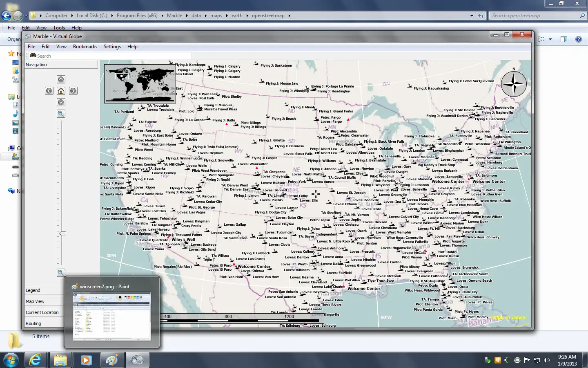Switch to the Routing tab

pyautogui.click(x=45, y=323)
